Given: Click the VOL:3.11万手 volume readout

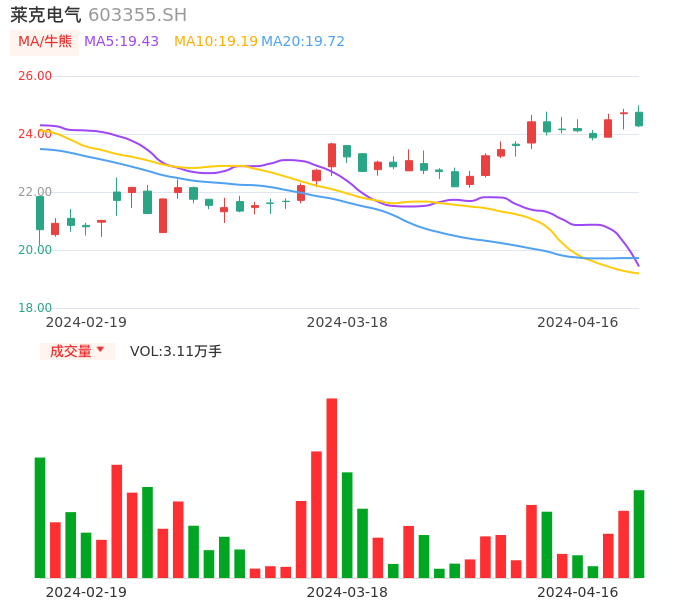Looking at the screenshot, I should tap(176, 351).
